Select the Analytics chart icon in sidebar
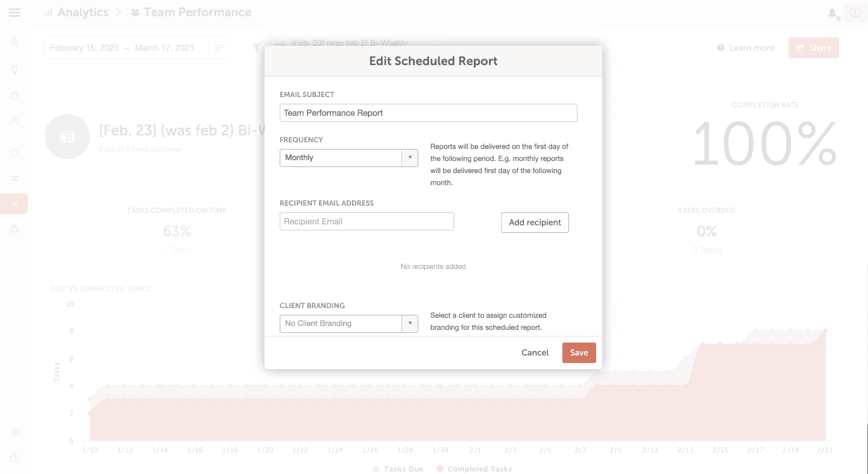This screenshot has height=474, width=868. pyautogui.click(x=14, y=204)
